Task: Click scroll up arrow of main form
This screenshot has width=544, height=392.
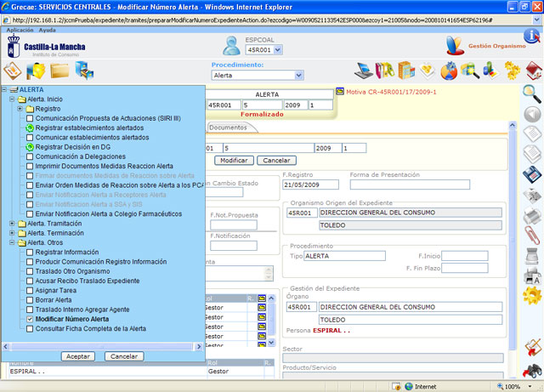Action: pos(513,125)
